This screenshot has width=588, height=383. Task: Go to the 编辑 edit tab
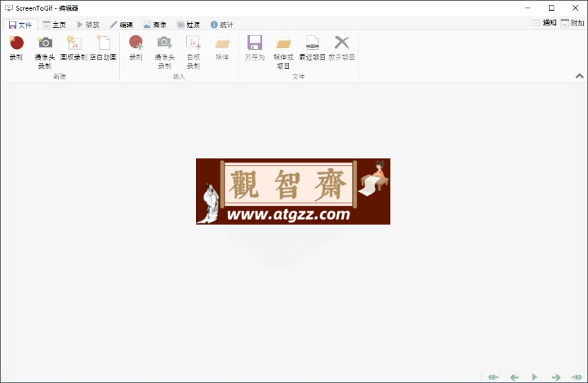coord(122,24)
